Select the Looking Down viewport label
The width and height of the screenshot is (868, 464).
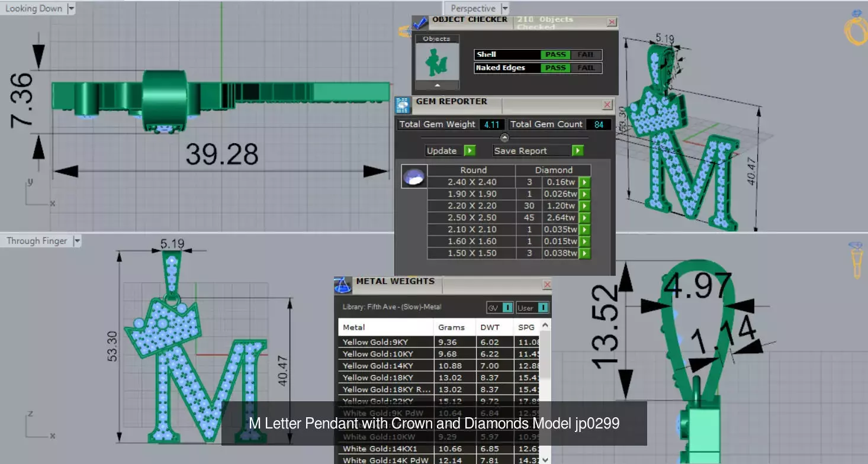34,8
